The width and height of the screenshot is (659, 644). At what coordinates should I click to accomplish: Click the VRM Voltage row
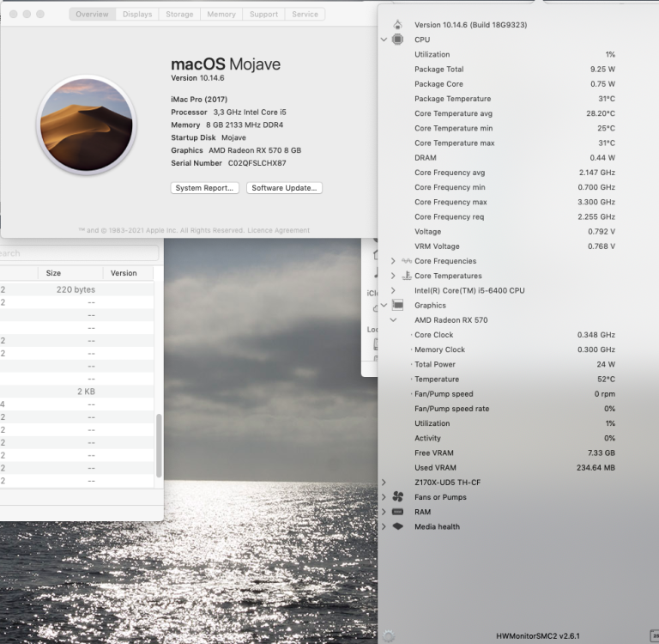point(515,246)
